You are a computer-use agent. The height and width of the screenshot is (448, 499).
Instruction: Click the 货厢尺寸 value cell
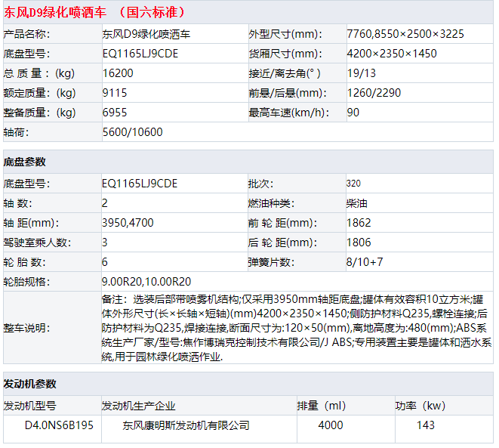[x=391, y=54]
